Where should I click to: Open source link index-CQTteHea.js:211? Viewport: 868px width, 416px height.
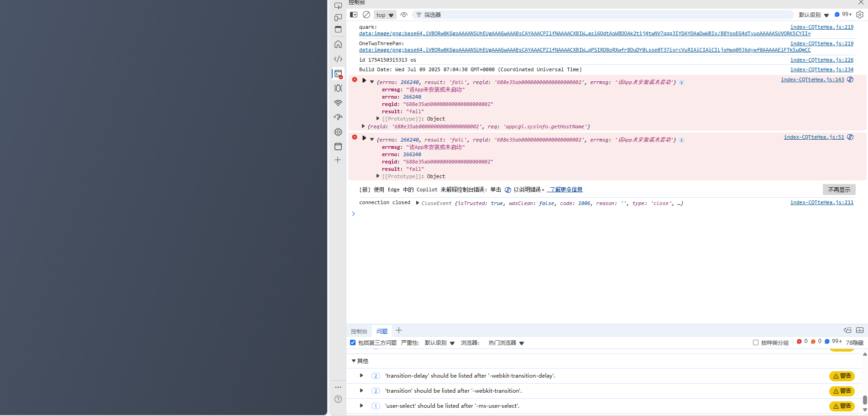click(822, 202)
